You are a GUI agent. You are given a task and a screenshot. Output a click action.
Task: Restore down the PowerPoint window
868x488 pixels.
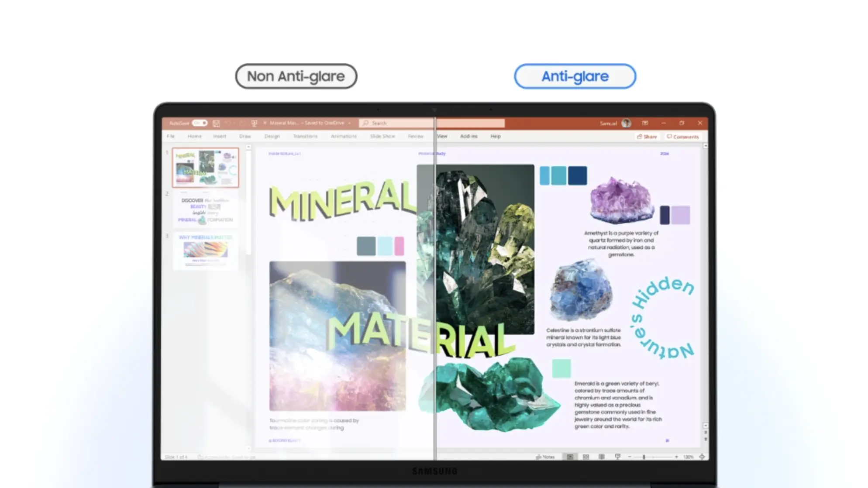point(682,123)
